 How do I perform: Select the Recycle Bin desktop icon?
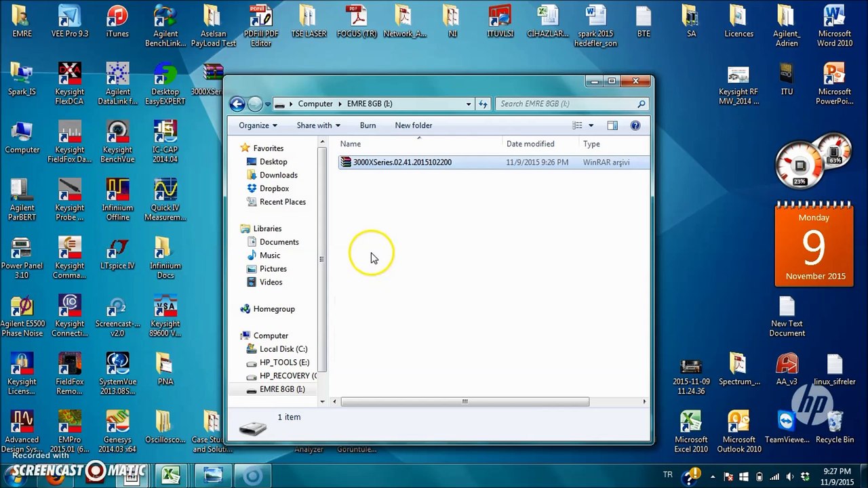[835, 428]
